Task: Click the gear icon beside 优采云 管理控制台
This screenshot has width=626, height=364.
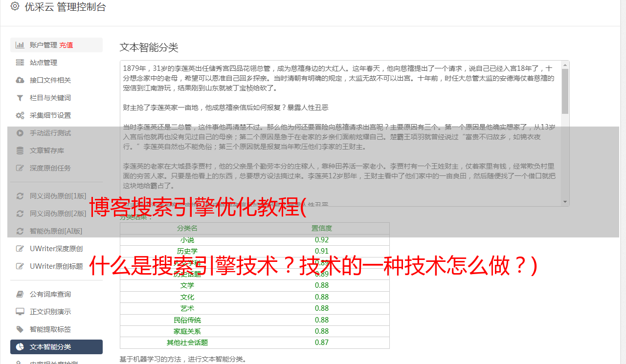Action: 15,7
